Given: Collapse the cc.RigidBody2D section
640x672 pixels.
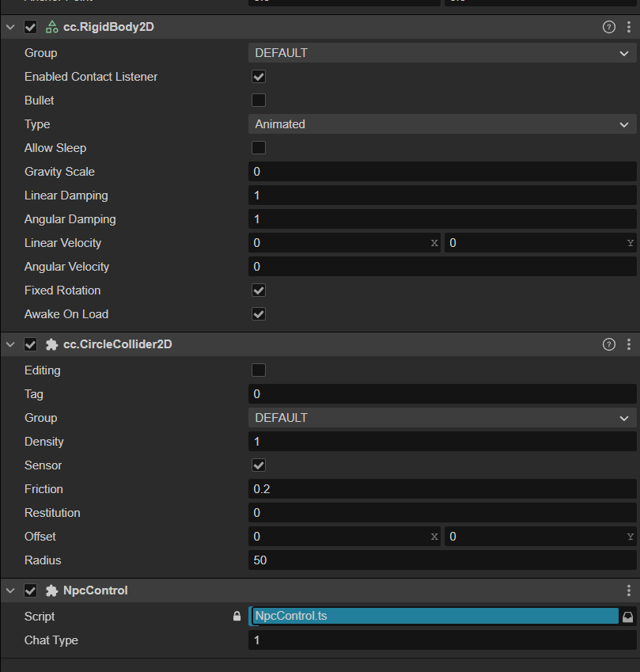Looking at the screenshot, I should [10, 27].
